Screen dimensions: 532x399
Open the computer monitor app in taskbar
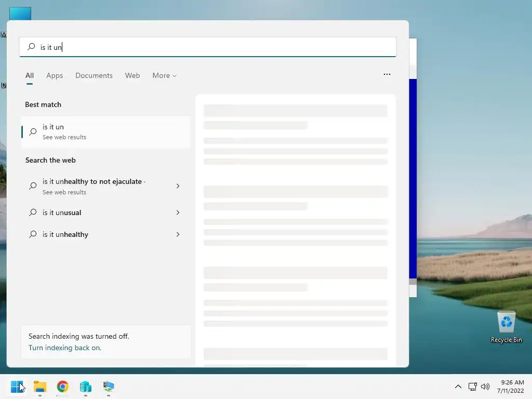click(109, 387)
